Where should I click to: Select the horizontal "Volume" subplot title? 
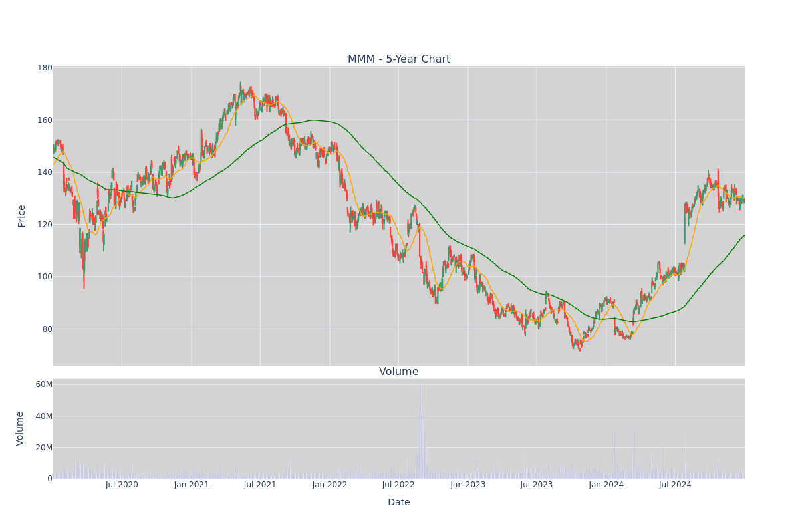(x=399, y=372)
